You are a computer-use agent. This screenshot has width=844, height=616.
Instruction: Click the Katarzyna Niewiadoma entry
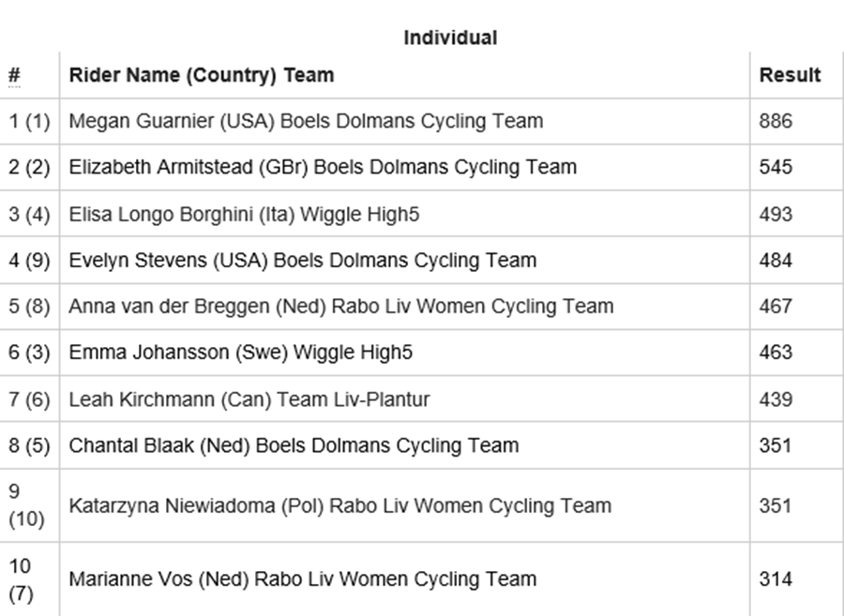[340, 506]
